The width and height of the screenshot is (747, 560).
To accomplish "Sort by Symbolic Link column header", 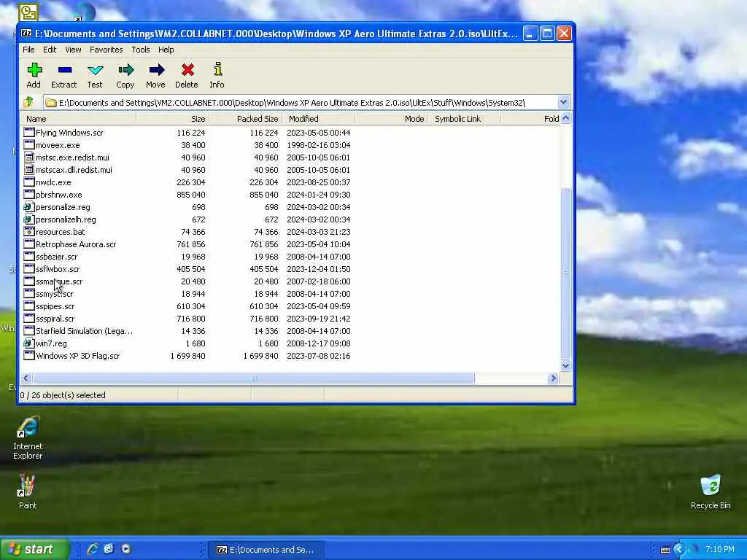I will [464, 119].
